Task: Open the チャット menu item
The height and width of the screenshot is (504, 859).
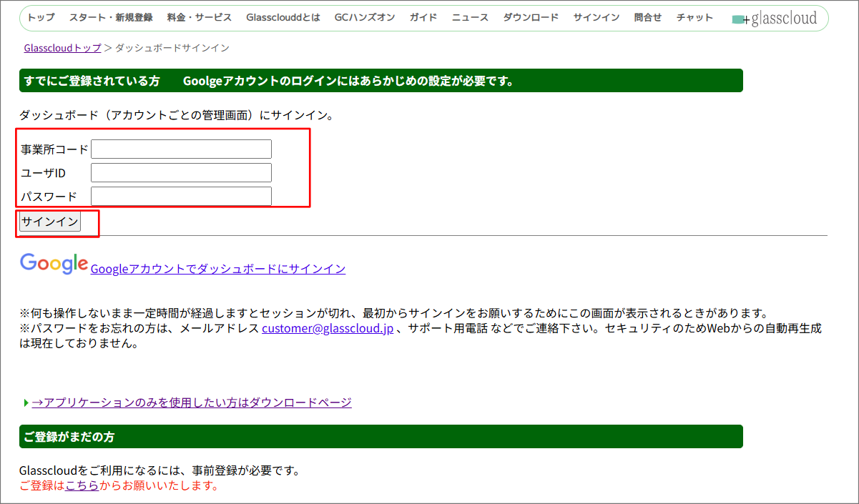Action: (x=694, y=17)
